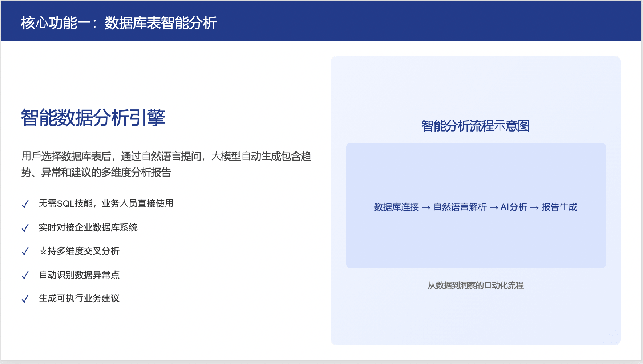
Task: Select the 数据库连接 flow step
Action: [x=396, y=207]
